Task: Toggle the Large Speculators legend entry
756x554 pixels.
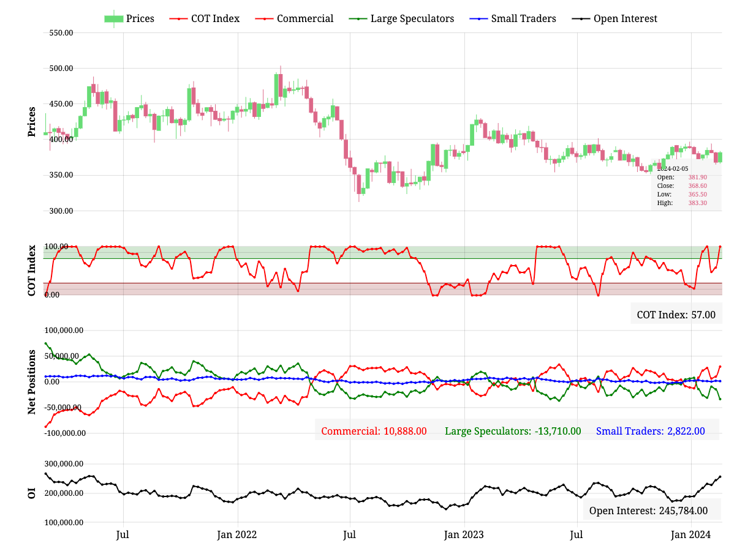Action: [x=400, y=18]
